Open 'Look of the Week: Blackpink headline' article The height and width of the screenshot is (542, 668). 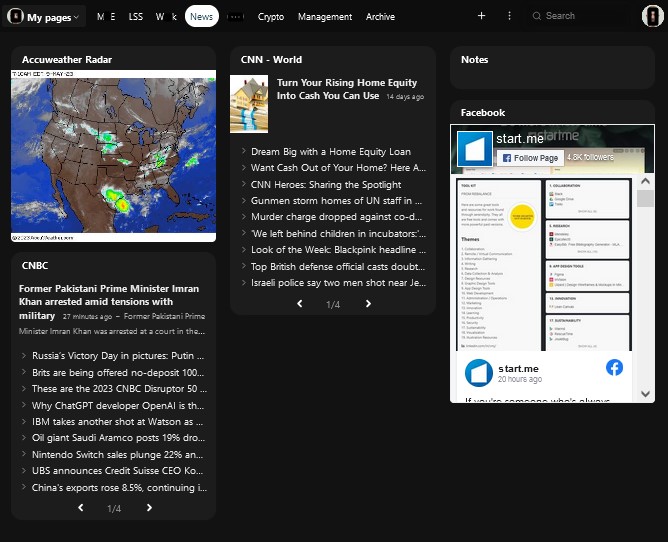(x=338, y=250)
